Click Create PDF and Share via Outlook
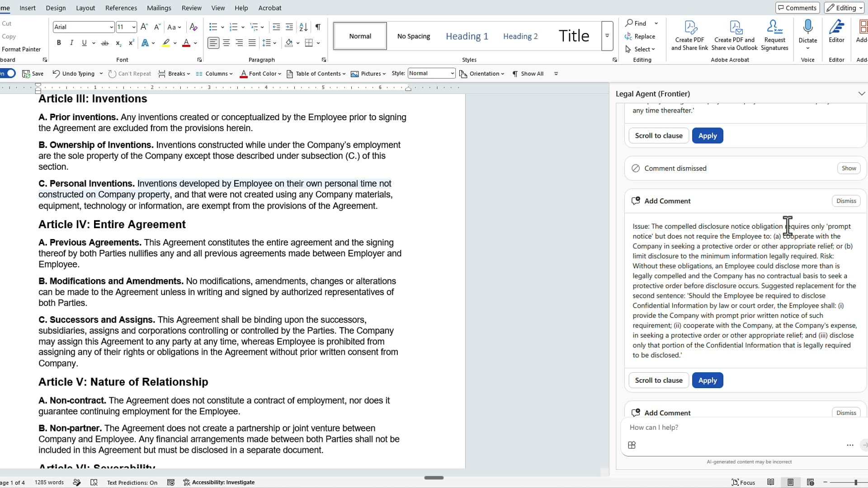 coord(734,35)
